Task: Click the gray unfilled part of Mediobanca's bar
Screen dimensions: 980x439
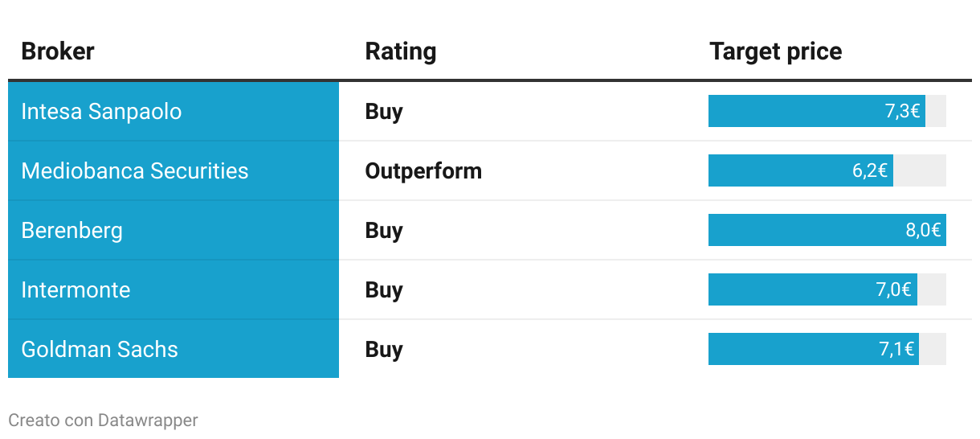Action: [920, 170]
